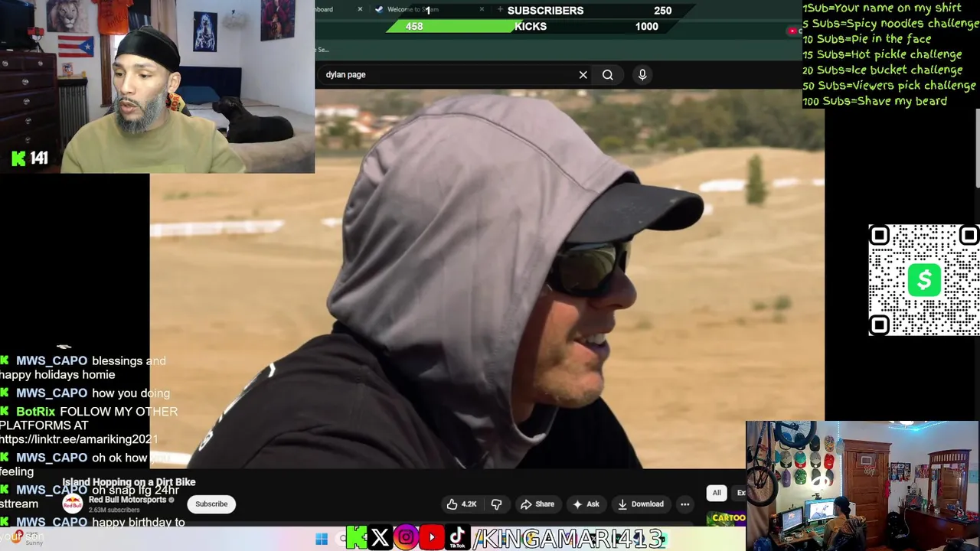Click the SUBSCRIBERS goal label
980x551 pixels.
pyautogui.click(x=545, y=10)
